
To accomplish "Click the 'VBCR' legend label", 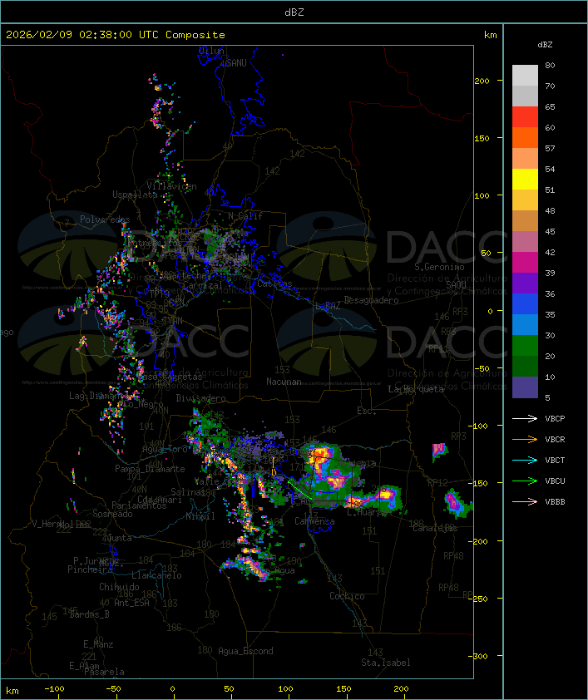I will click(x=555, y=439).
